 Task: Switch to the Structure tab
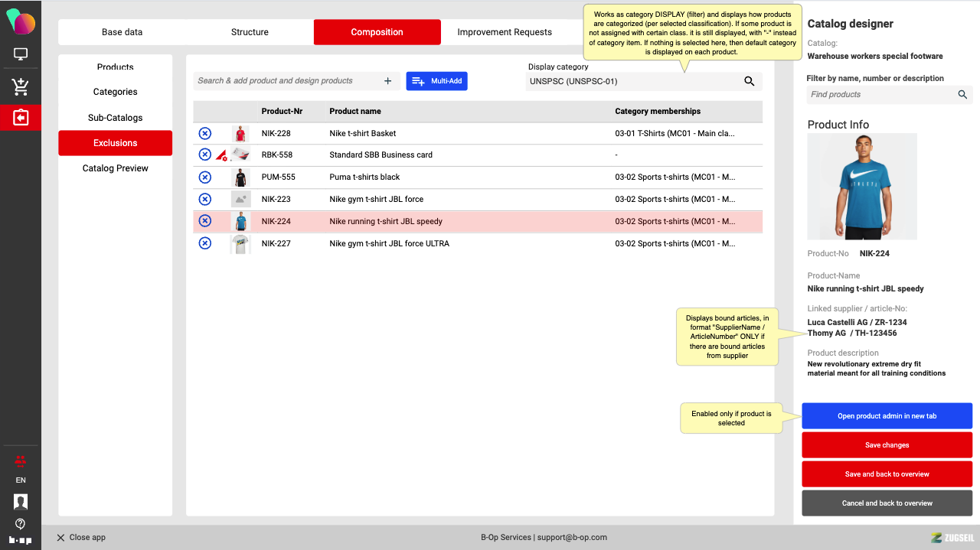pos(250,32)
